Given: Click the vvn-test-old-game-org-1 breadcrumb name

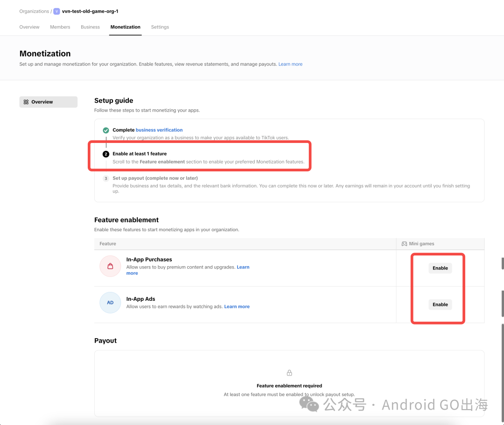Looking at the screenshot, I should tap(90, 11).
